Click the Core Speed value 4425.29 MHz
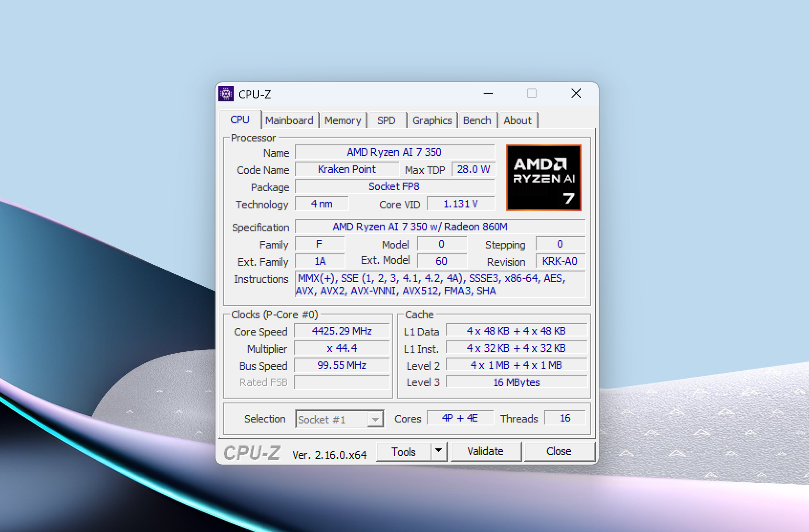 [x=342, y=331]
